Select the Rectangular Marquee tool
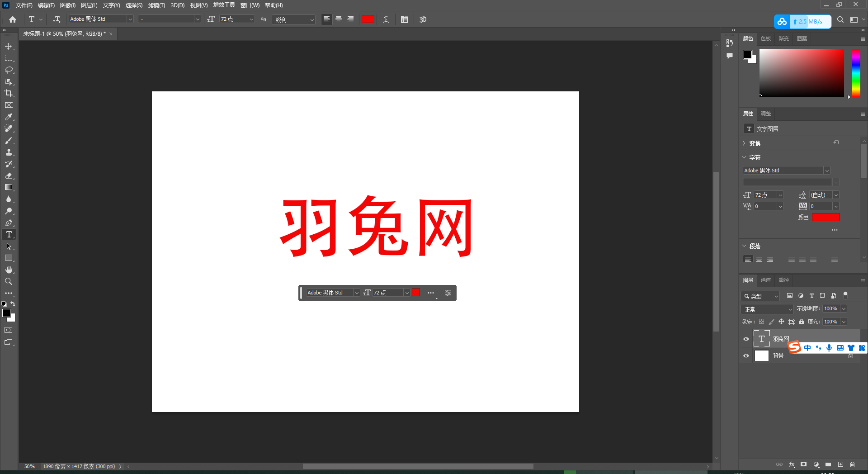868x474 pixels. click(x=9, y=58)
